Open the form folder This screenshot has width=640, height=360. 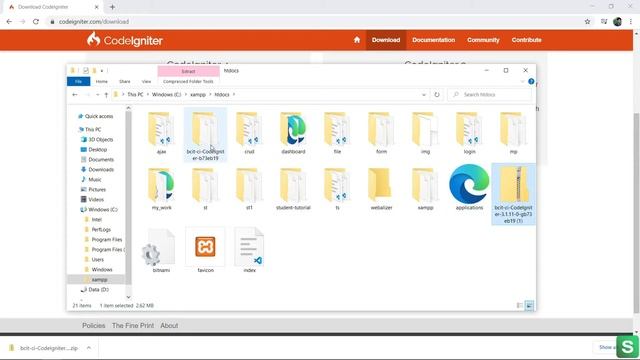(x=381, y=133)
